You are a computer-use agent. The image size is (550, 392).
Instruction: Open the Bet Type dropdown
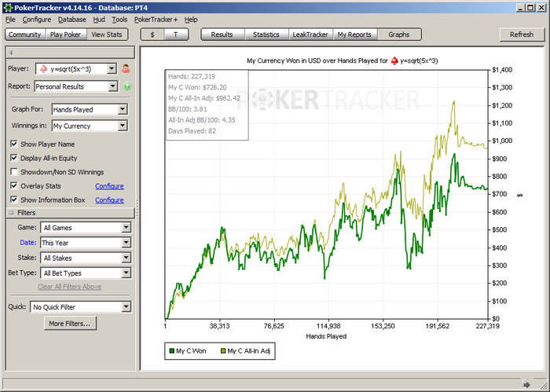coord(126,273)
